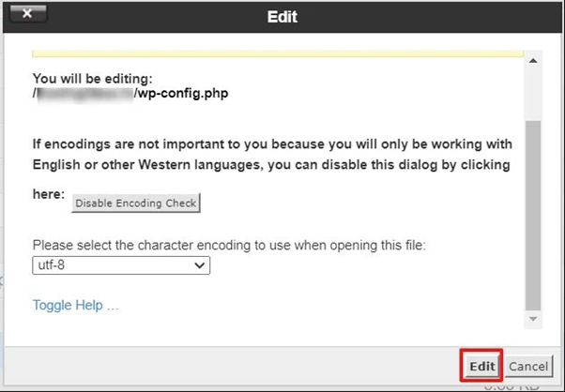565x392 pixels.
Task: Open the utf-8 character encoding dropdown
Action: [120, 265]
